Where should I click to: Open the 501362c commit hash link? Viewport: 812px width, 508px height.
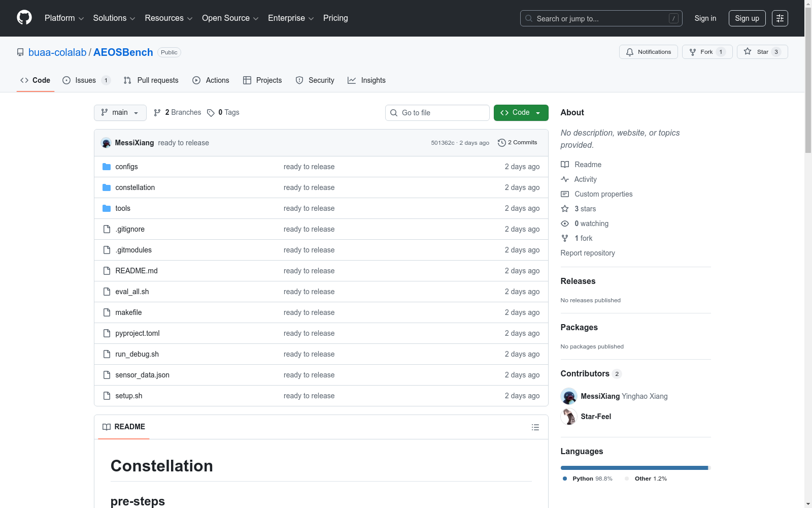click(x=443, y=143)
